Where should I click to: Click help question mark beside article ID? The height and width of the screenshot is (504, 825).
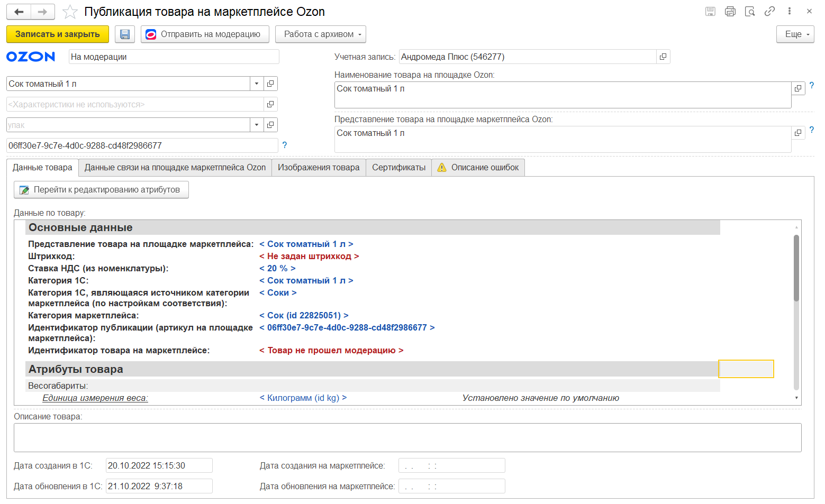(x=285, y=145)
